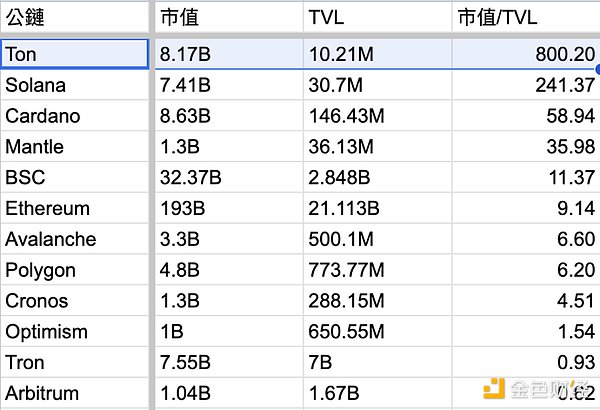The height and width of the screenshot is (410, 600).
Task: Click the blue selection handle on Ton row
Action: click(597, 68)
